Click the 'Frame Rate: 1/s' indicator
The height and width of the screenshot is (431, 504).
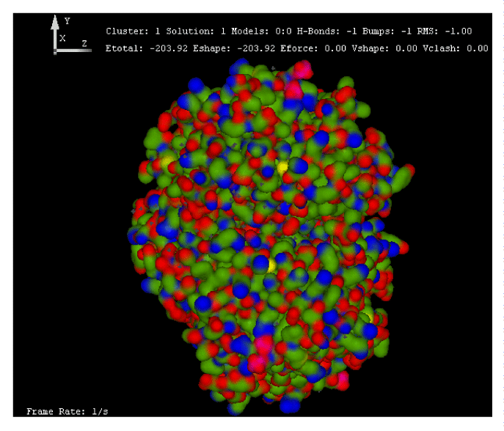tap(67, 411)
